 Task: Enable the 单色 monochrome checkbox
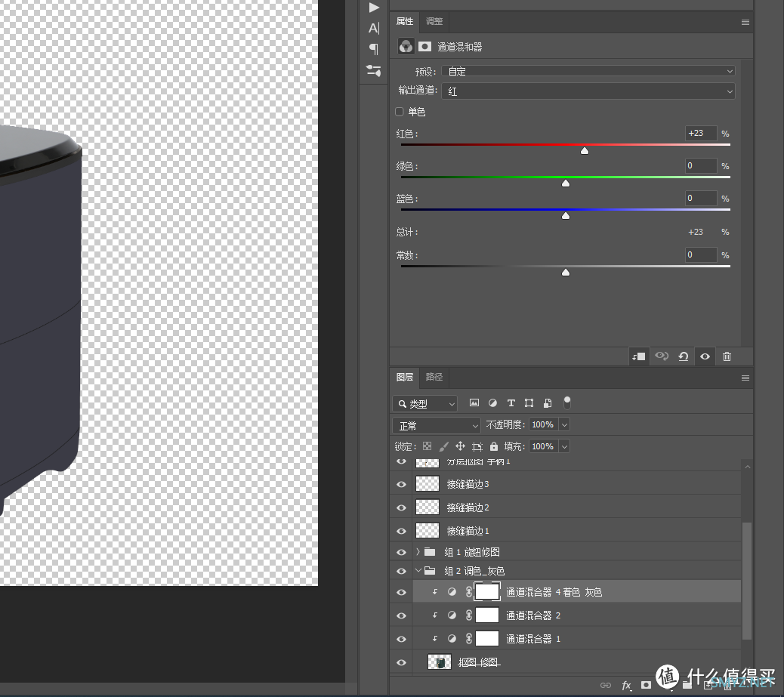400,112
